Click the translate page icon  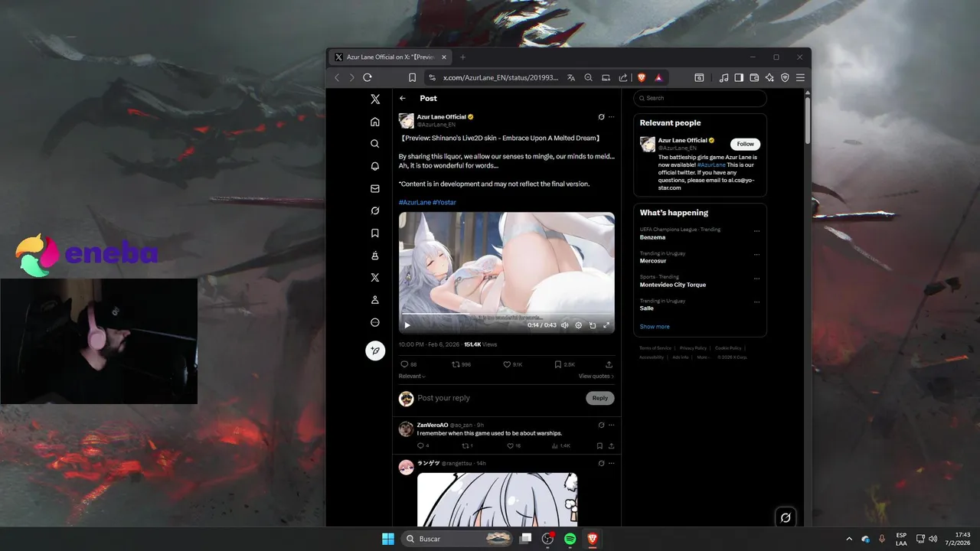point(571,77)
